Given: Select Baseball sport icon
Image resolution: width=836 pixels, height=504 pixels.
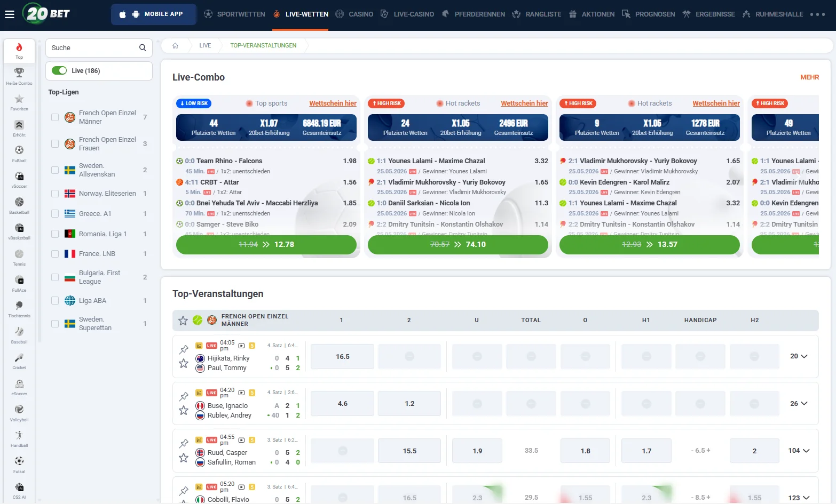Looking at the screenshot, I should (x=19, y=335).
